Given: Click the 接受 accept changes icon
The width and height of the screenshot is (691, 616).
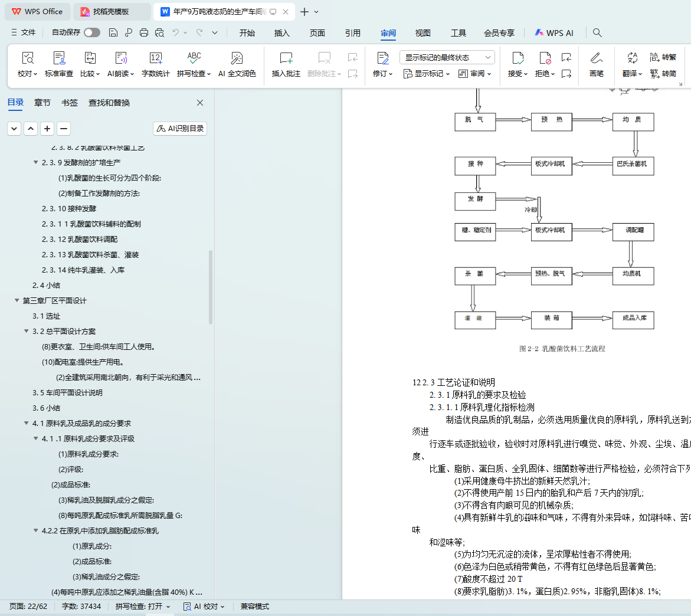Looking at the screenshot, I should tap(518, 58).
